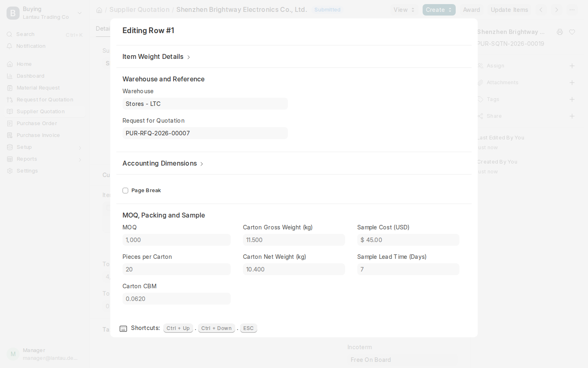Open the more options ellipsis menu
This screenshot has height=368, width=588.
(572, 10)
